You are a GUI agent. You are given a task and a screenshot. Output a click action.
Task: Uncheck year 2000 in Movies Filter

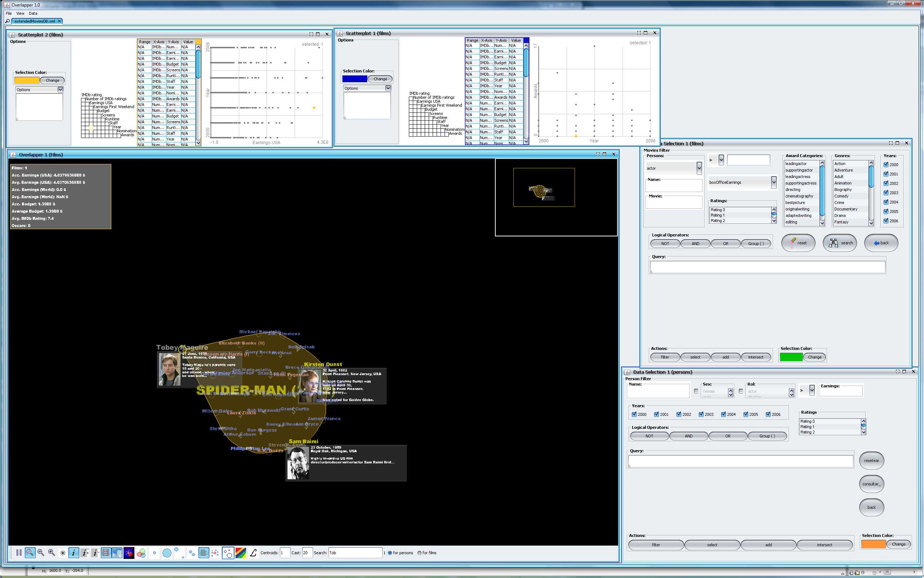[x=886, y=165]
